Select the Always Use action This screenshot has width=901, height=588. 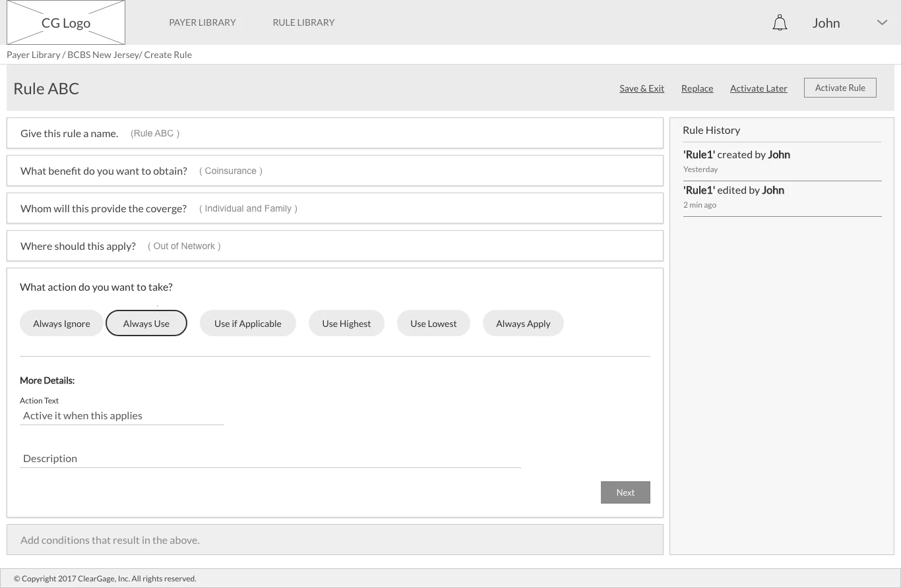(146, 324)
